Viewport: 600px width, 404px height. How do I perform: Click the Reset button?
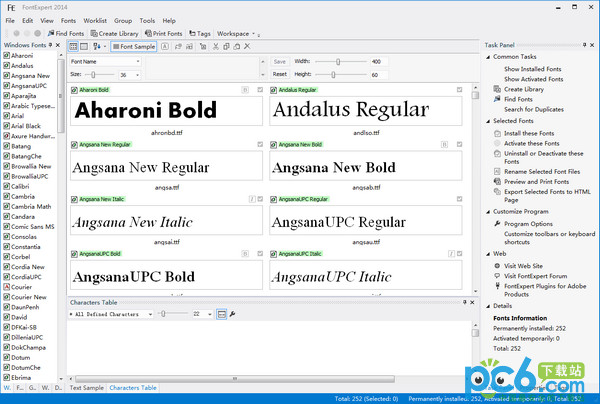click(x=279, y=74)
